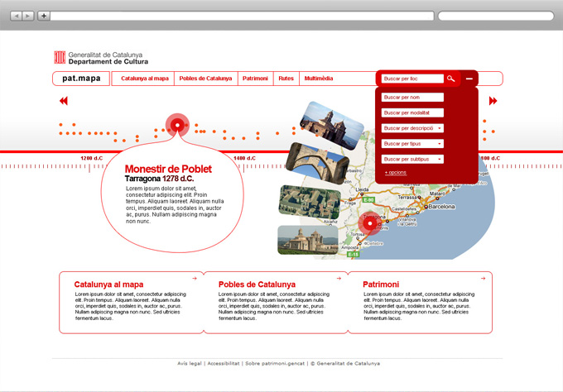Select the Multimèdia menu item
The height and width of the screenshot is (392, 563).
click(x=319, y=79)
